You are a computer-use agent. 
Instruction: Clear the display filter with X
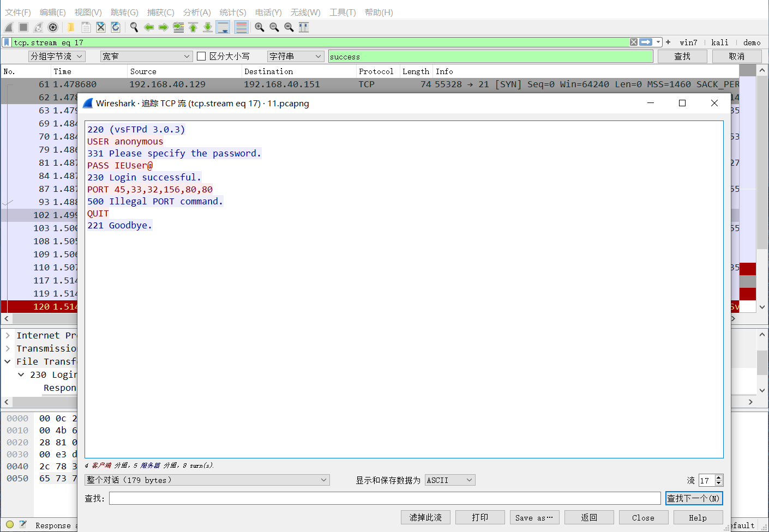click(x=634, y=42)
